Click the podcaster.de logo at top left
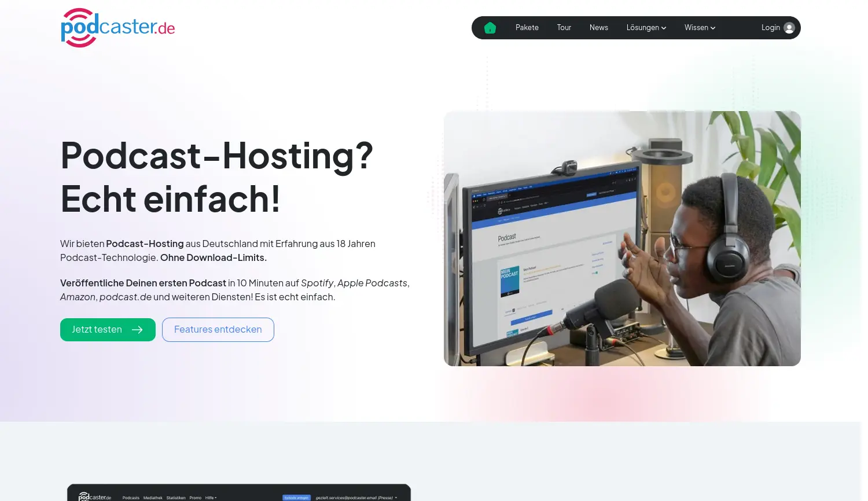 pos(118,28)
